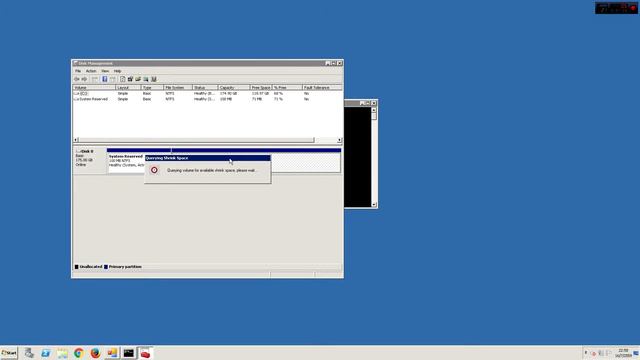Sort by Free Space column header
Image resolution: width=640 pixels, height=360 pixels.
pyautogui.click(x=260, y=88)
